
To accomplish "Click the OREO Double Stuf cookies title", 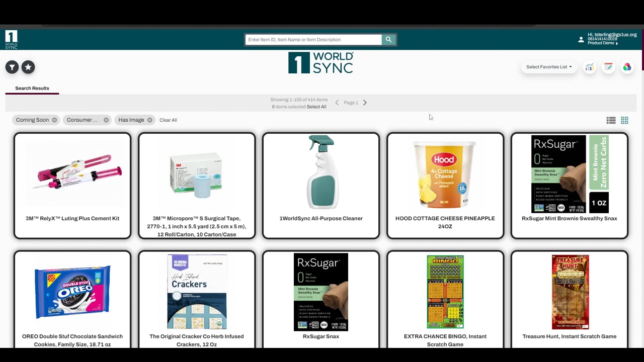I will coord(72,340).
